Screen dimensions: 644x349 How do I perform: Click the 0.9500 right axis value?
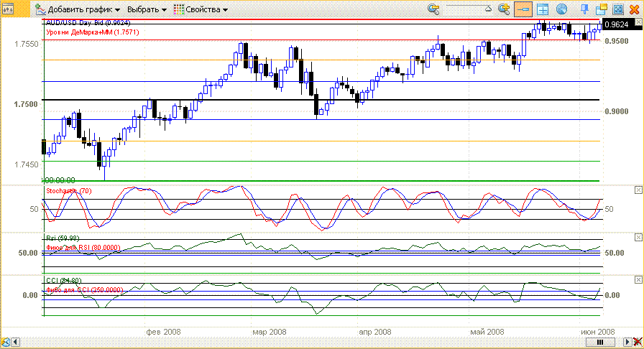(x=617, y=41)
